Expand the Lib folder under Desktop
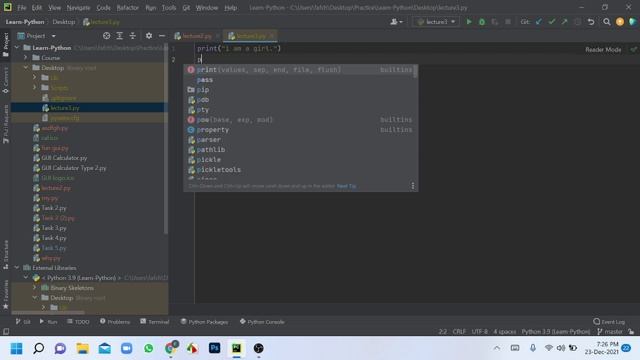640x360 pixels. coord(35,78)
